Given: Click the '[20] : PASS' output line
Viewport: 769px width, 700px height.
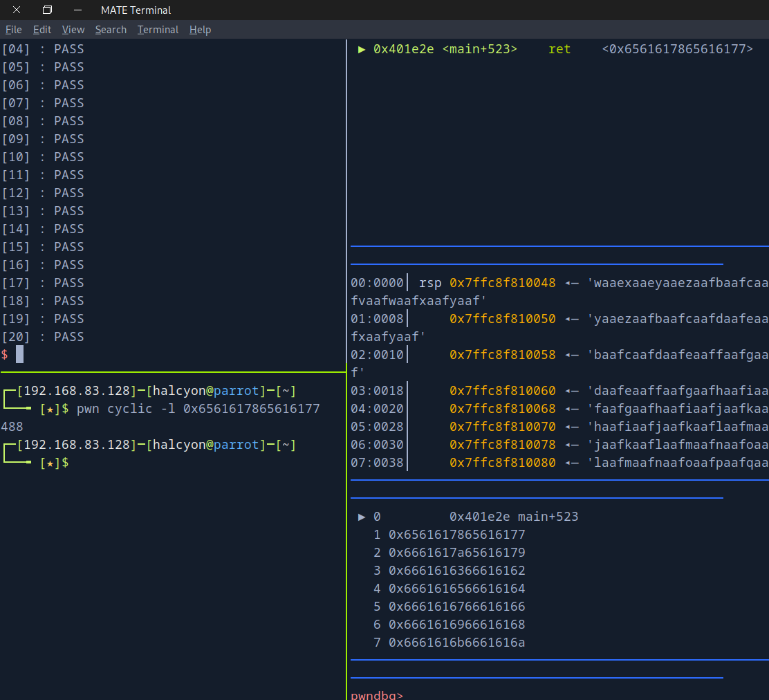Looking at the screenshot, I should pos(43,337).
